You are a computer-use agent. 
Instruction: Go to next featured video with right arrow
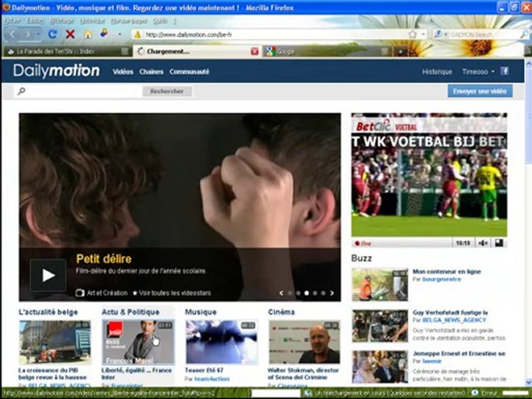[332, 293]
